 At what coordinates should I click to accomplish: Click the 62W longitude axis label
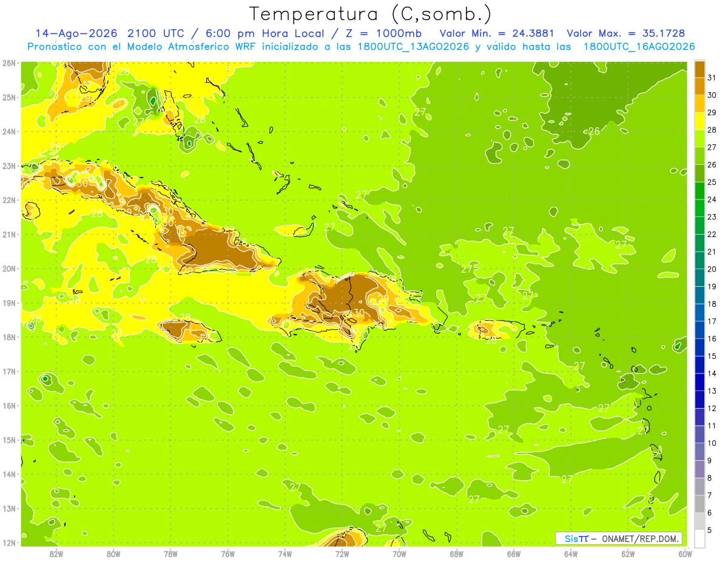click(628, 554)
